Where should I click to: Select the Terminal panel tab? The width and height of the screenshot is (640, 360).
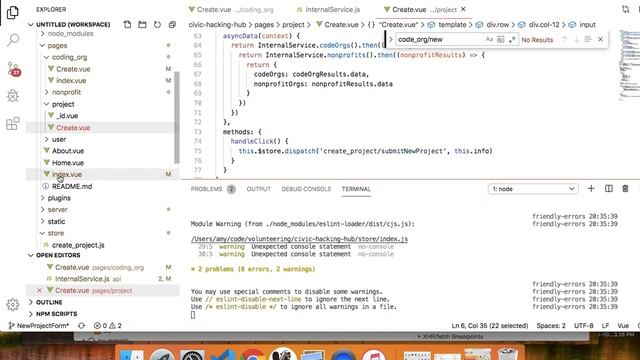(356, 189)
